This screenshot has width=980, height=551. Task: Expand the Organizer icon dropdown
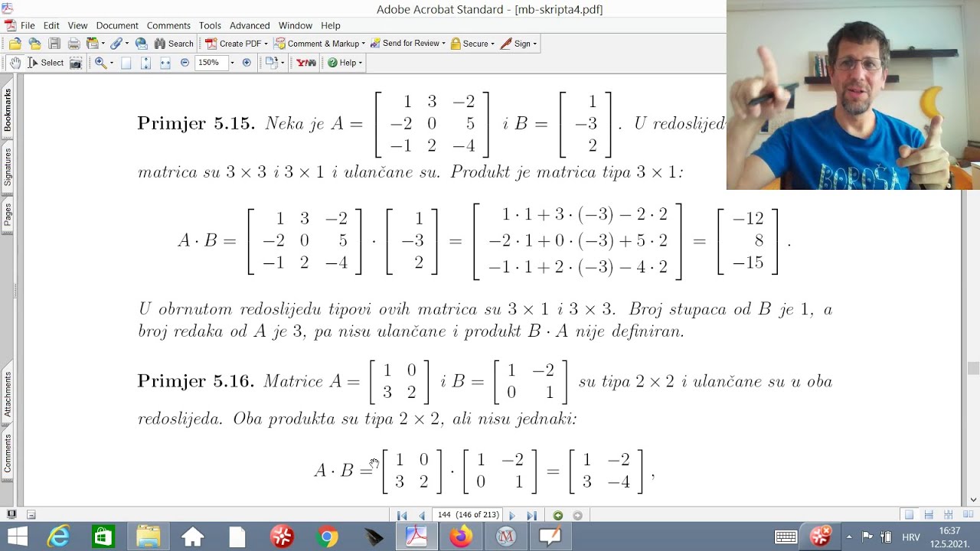click(x=103, y=44)
